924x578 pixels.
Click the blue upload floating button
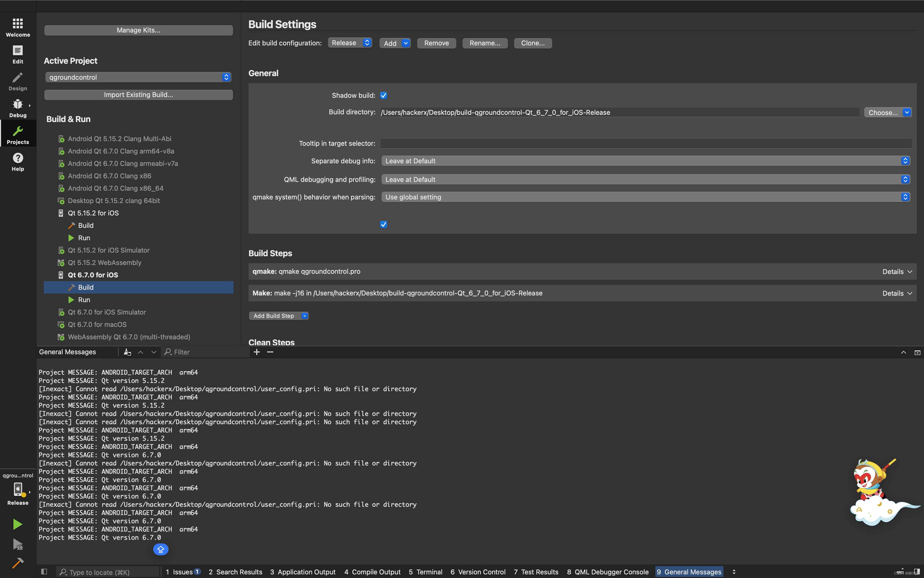coord(161,549)
